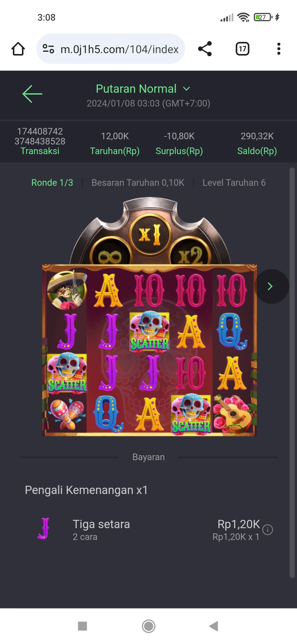Select the address bar URL m.0j1h5.com
Screen dimensions: 297x644
click(x=119, y=49)
